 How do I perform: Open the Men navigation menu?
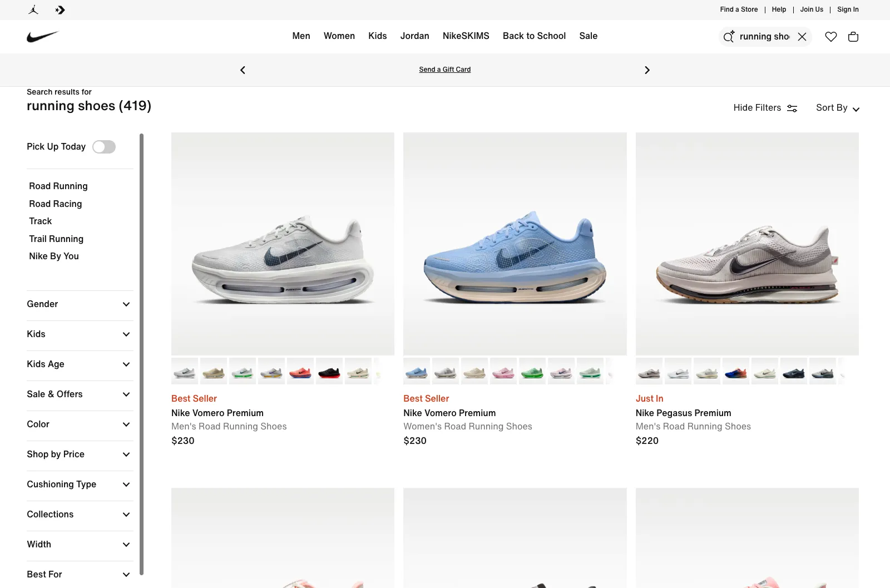[301, 36]
